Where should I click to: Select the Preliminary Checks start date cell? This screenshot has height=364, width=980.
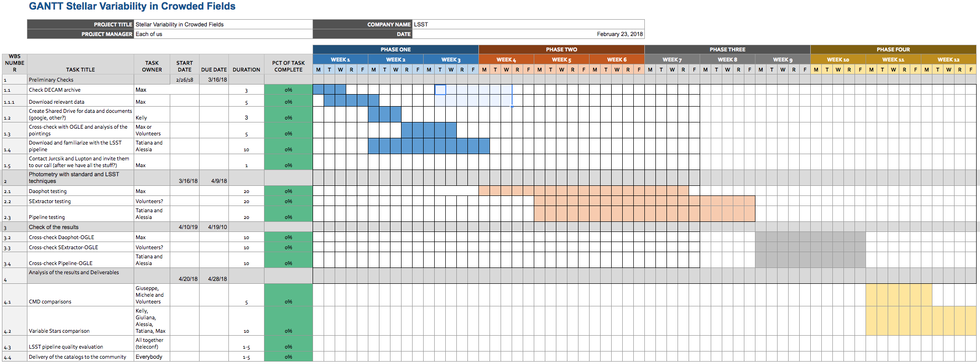pos(185,80)
